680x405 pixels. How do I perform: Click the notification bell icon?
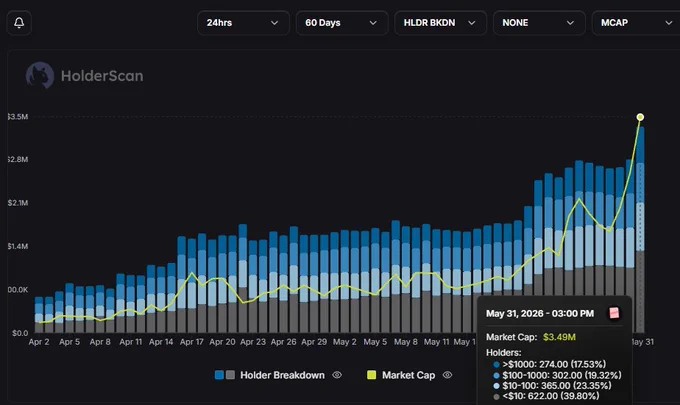(x=19, y=23)
